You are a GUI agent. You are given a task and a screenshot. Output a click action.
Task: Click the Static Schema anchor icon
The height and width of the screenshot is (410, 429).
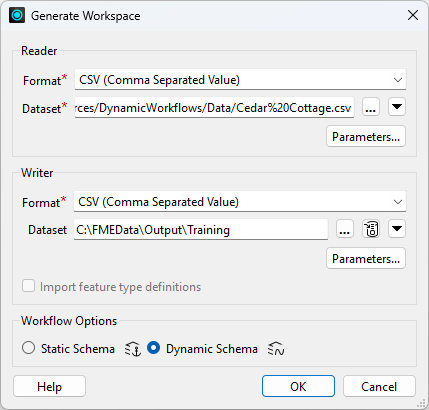pyautogui.click(x=133, y=349)
